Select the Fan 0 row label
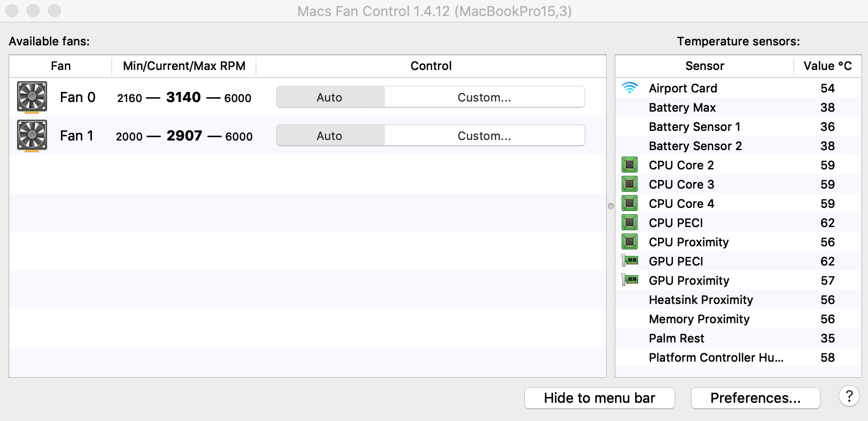The height and width of the screenshot is (421, 868). 77,97
